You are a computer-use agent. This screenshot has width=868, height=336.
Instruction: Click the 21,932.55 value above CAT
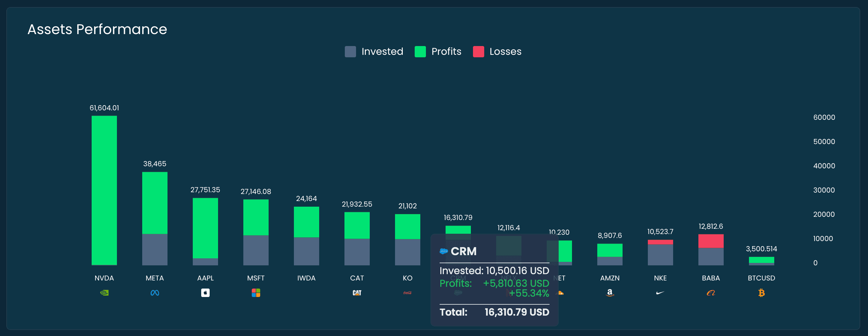357,204
